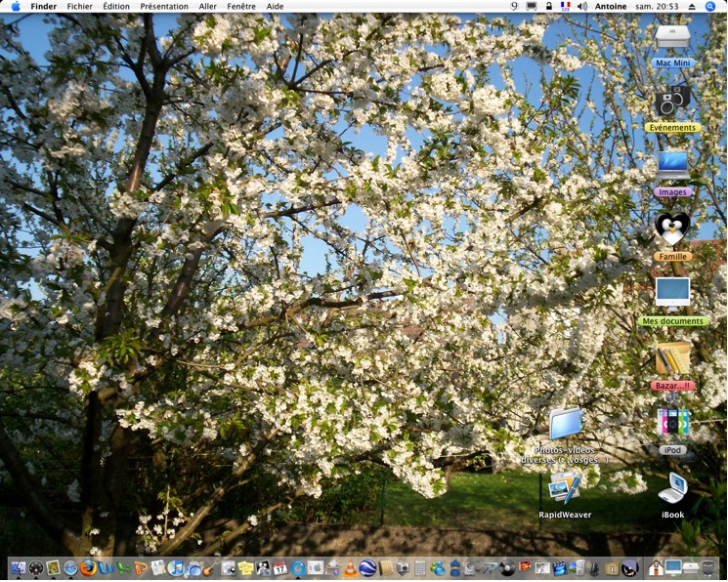Open the Présentation menu
The image size is (728, 582).
click(164, 6)
